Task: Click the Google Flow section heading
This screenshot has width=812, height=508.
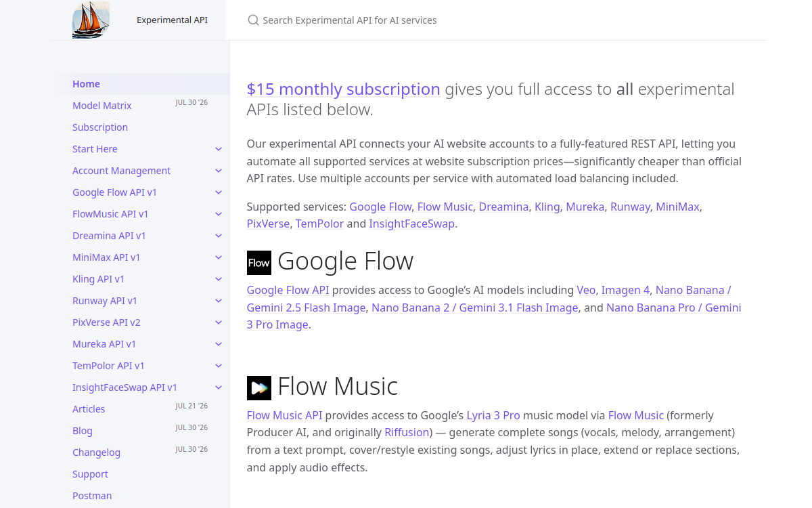Action: tap(345, 261)
